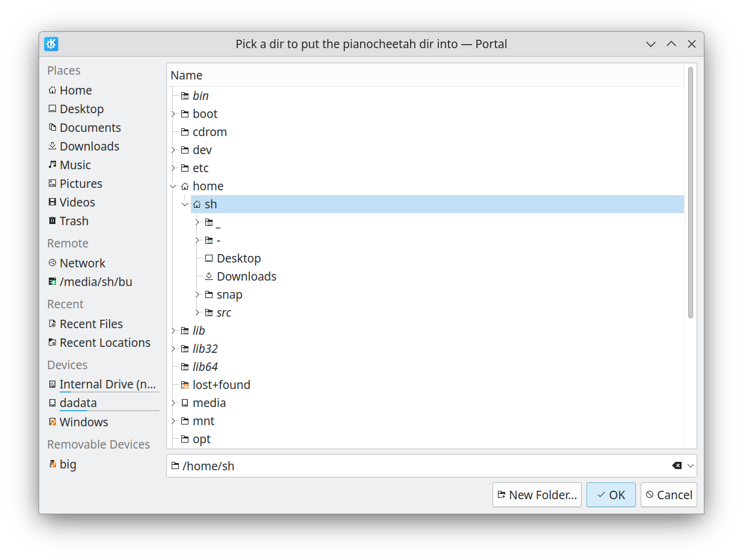Viewport: 743px width, 560px height.
Task: Select the Network icon under Remote
Action: 52,263
